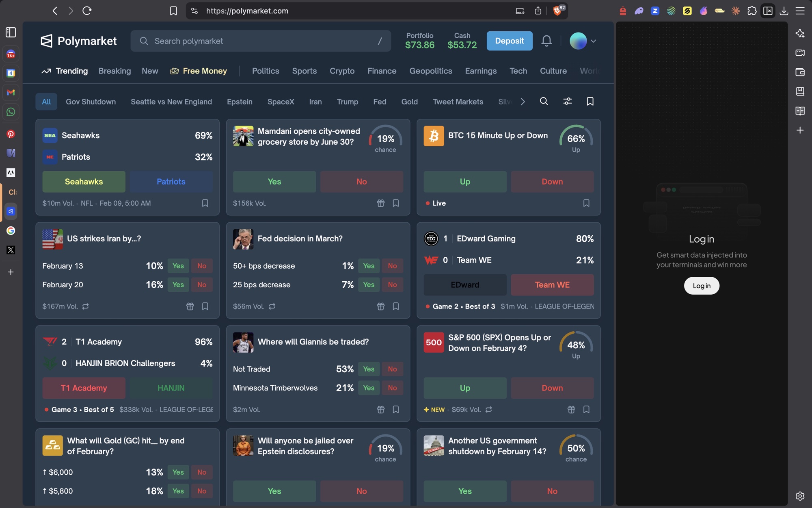Image resolution: width=812 pixels, height=508 pixels.
Task: Add a new item to the left sidebar
Action: 11,272
